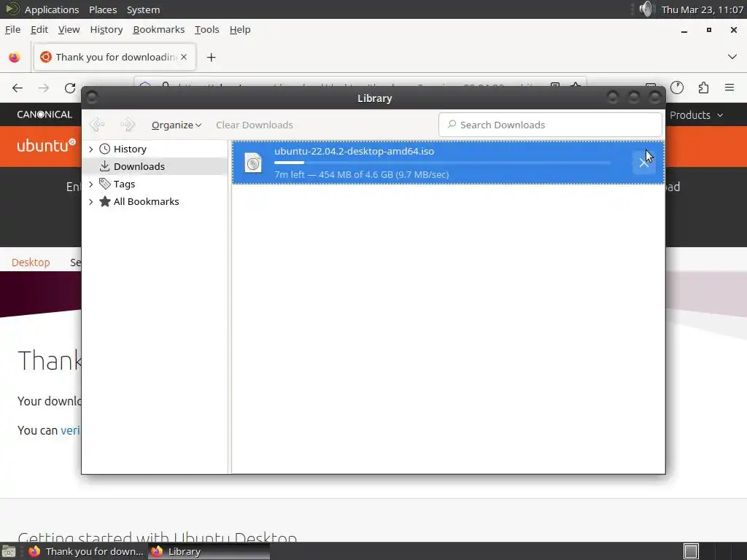The image size is (747, 560).
Task: Click Firefox View pinned icon
Action: pos(15,57)
